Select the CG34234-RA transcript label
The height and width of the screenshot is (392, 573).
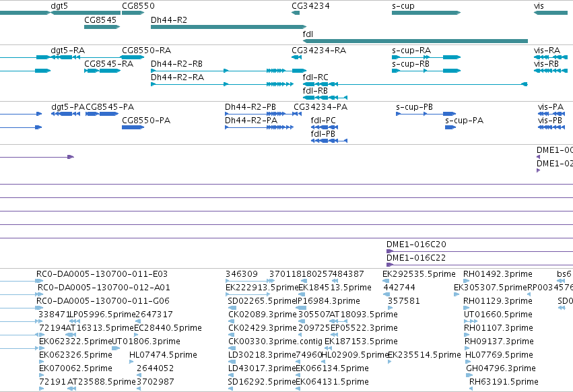(x=318, y=50)
